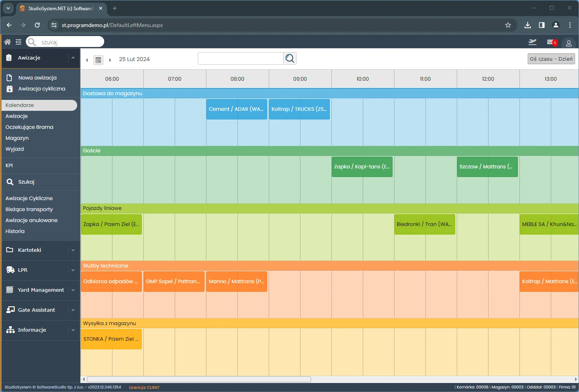The height and width of the screenshot is (392, 579).
Task: Collapse the Awizacje menu section arrow
Action: 73,58
